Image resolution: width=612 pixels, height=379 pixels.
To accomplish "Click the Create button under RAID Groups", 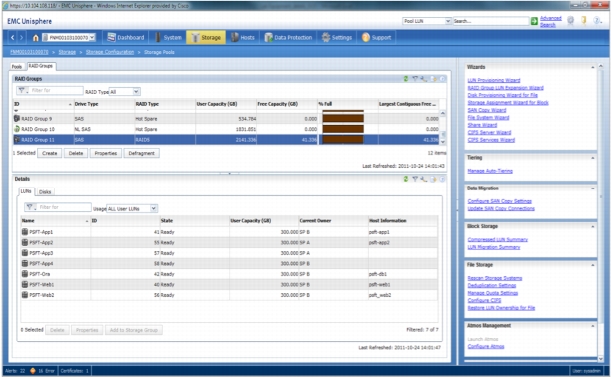I will [50, 153].
